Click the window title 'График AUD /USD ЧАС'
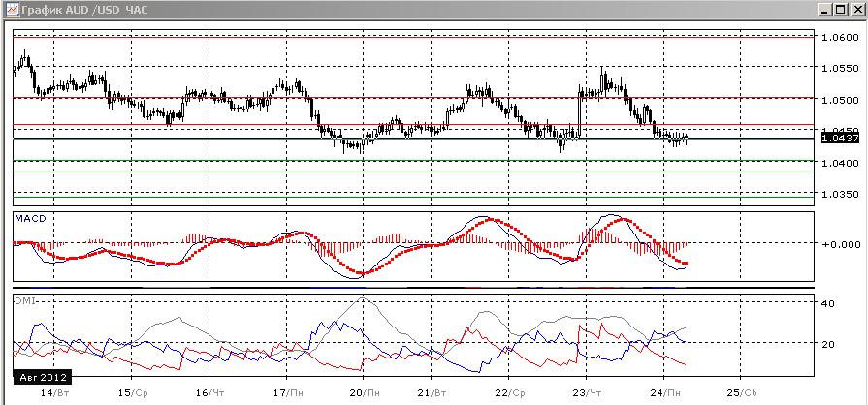Viewport: 868px width, 405px height. [x=84, y=10]
